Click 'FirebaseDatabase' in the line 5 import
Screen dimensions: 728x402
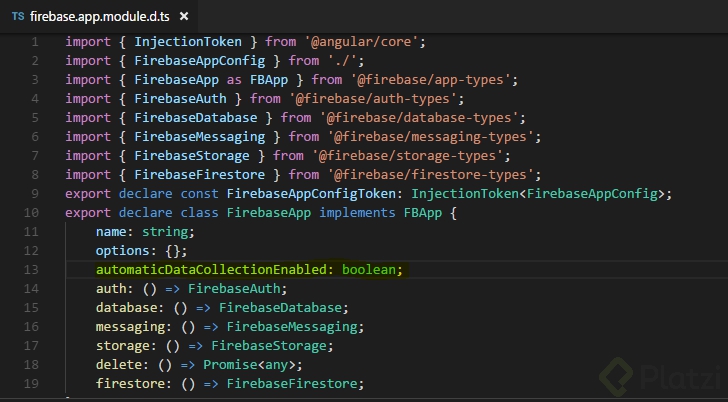195,118
